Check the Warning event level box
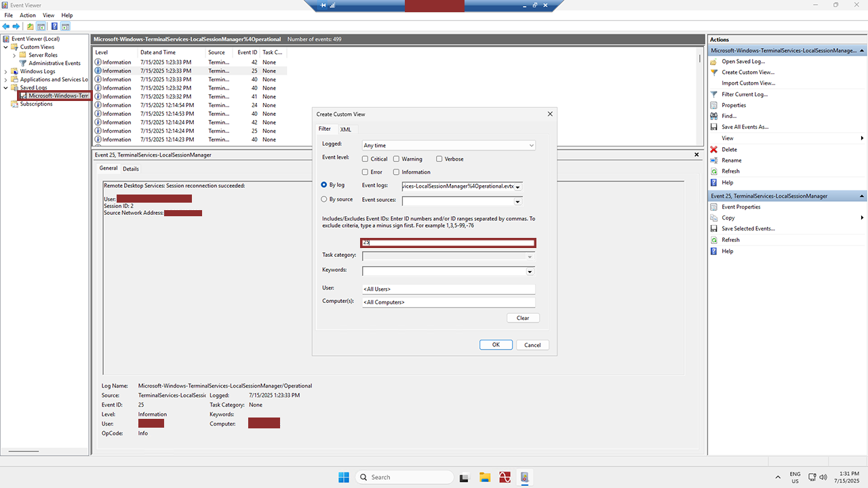This screenshot has width=868, height=488. tap(397, 159)
